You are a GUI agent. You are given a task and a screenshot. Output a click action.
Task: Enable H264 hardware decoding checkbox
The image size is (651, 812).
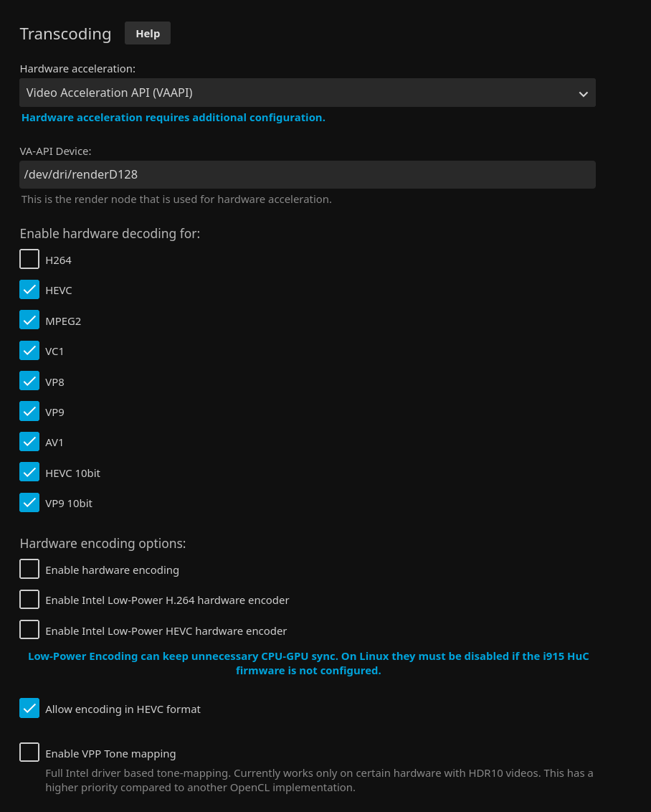pos(29,260)
